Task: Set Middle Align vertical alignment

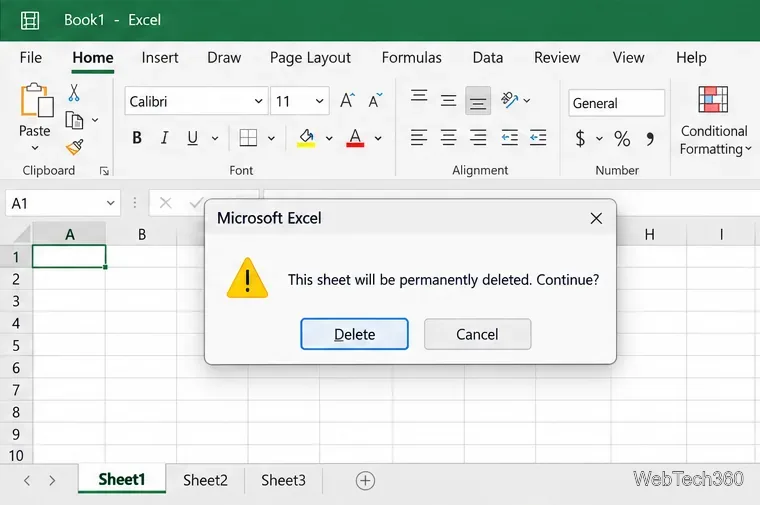Action: click(448, 100)
